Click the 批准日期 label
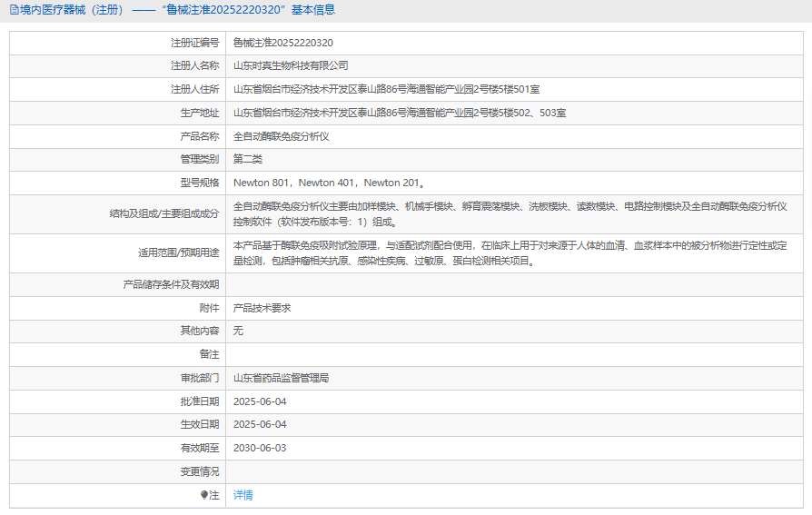This screenshot has height=515, width=812. coord(200,401)
